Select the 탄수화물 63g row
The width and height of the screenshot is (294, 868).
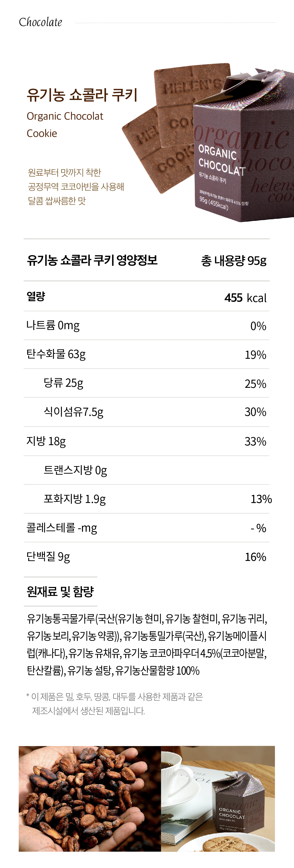click(147, 355)
